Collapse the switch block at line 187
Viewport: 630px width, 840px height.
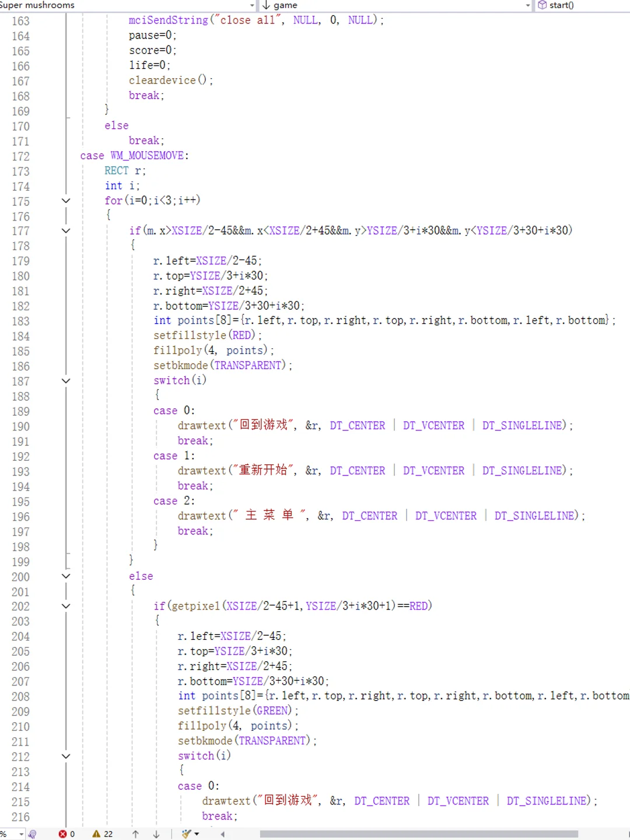[66, 381]
